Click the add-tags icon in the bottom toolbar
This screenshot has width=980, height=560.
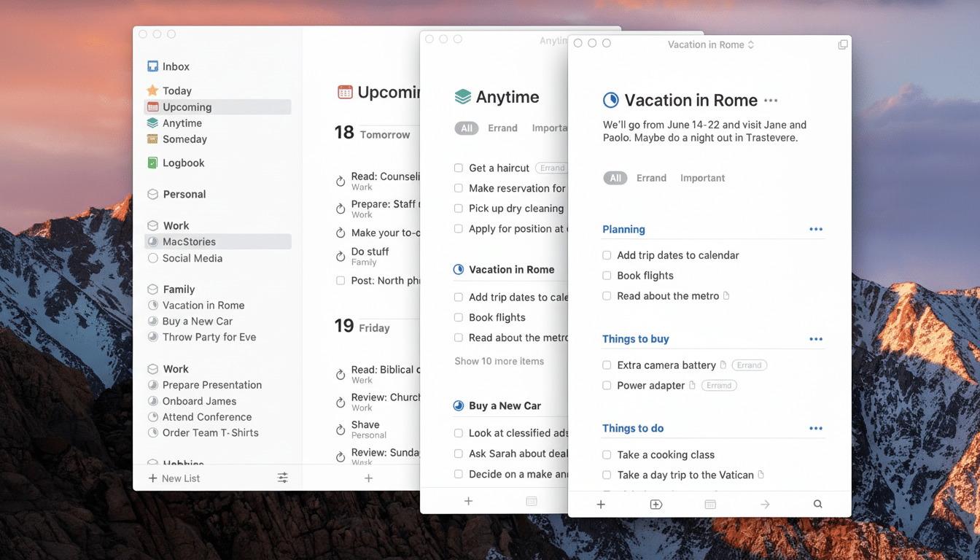tap(656, 503)
